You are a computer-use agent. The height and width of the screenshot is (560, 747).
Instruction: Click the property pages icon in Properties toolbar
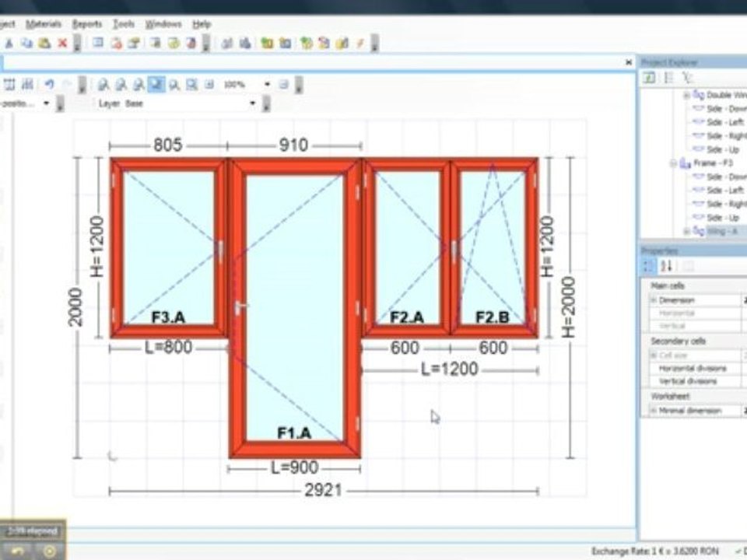(687, 266)
